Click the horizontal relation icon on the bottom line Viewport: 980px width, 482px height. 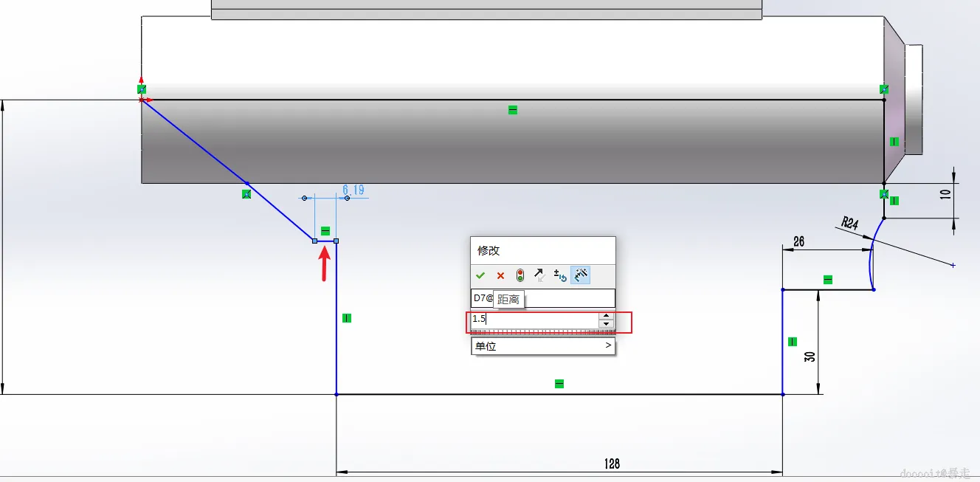coord(559,384)
